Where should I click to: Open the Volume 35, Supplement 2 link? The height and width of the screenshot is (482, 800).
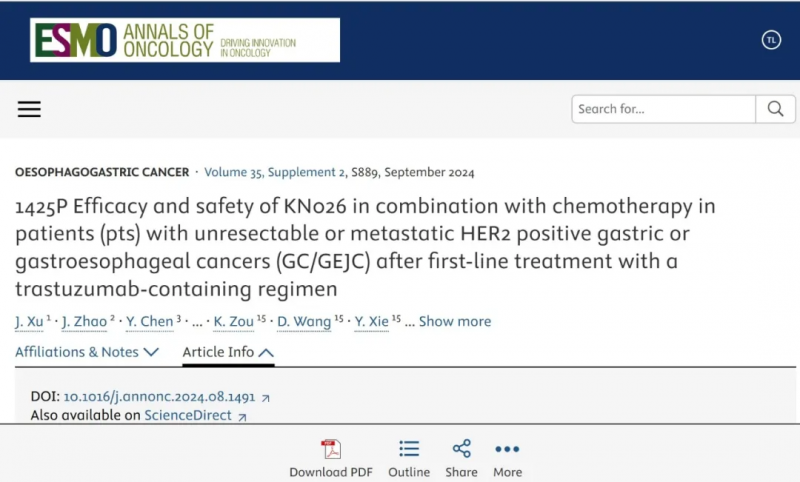[274, 172]
